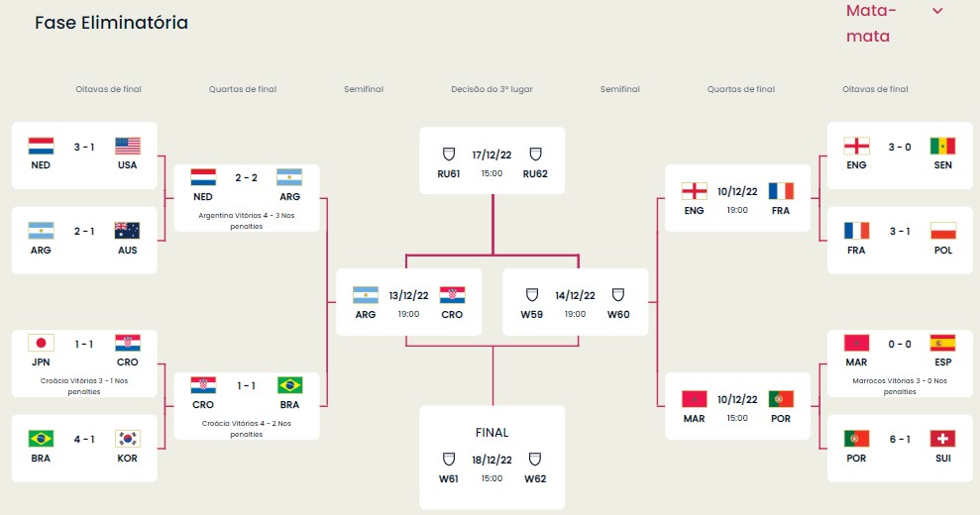Viewport: 980px width, 515px height.
Task: Click the Australia flag icon
Action: point(128,230)
